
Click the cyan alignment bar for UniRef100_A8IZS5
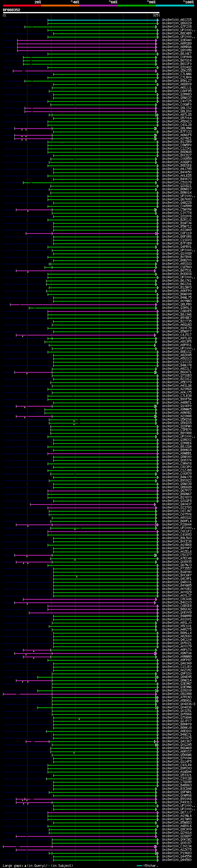(x=103, y=20)
